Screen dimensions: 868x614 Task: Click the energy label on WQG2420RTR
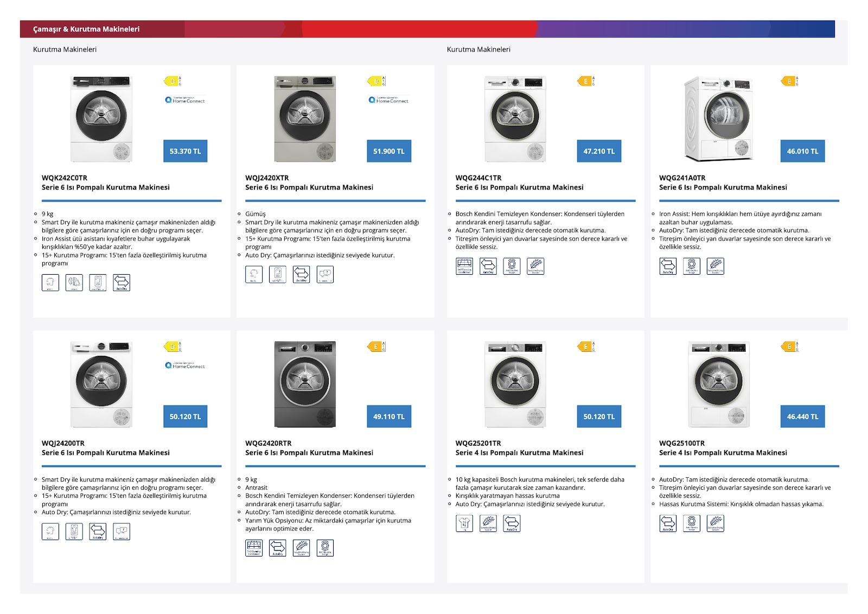(x=376, y=346)
